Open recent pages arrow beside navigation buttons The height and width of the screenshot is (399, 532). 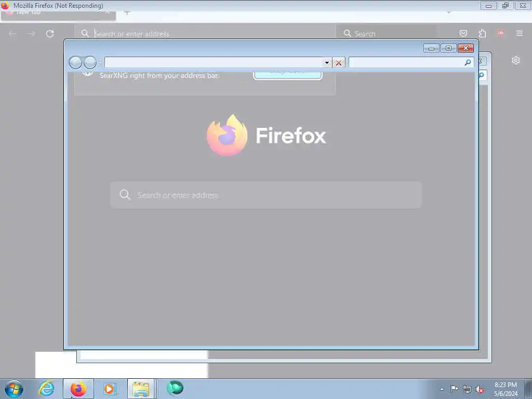(x=100, y=63)
